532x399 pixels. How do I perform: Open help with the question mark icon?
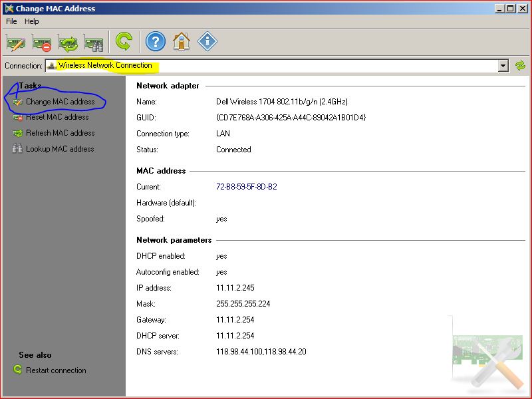pyautogui.click(x=154, y=41)
